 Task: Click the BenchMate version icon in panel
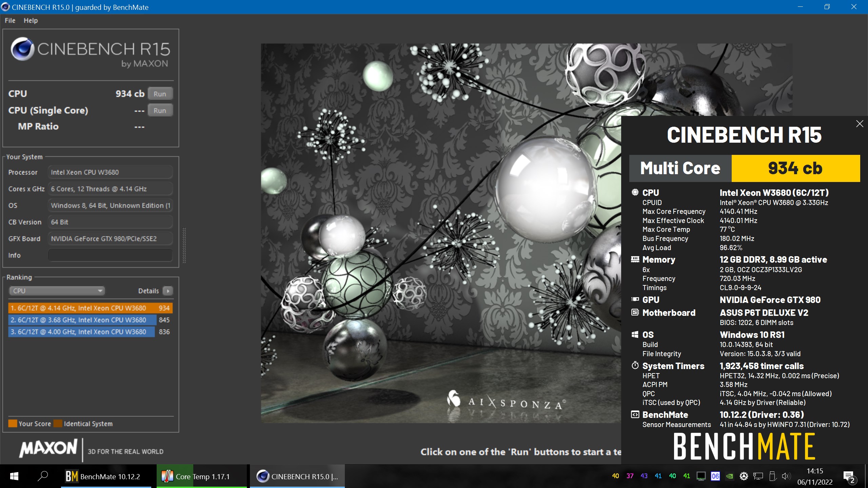pyautogui.click(x=635, y=414)
